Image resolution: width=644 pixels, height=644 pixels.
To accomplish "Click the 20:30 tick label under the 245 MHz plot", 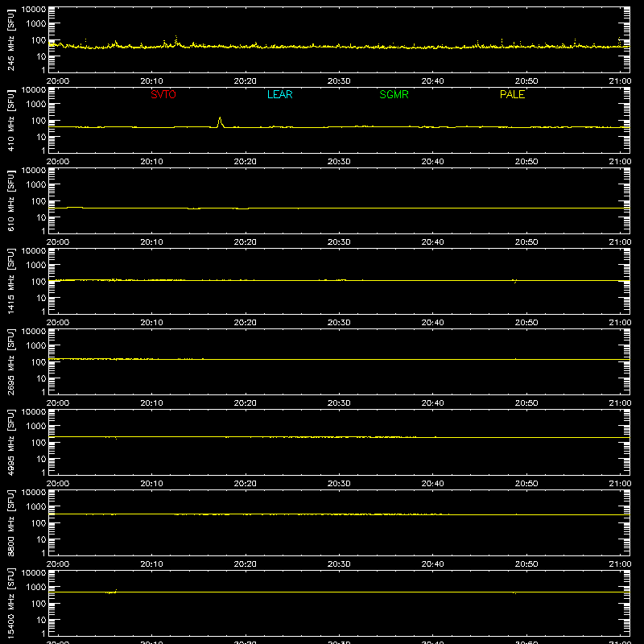I will pos(339,81).
